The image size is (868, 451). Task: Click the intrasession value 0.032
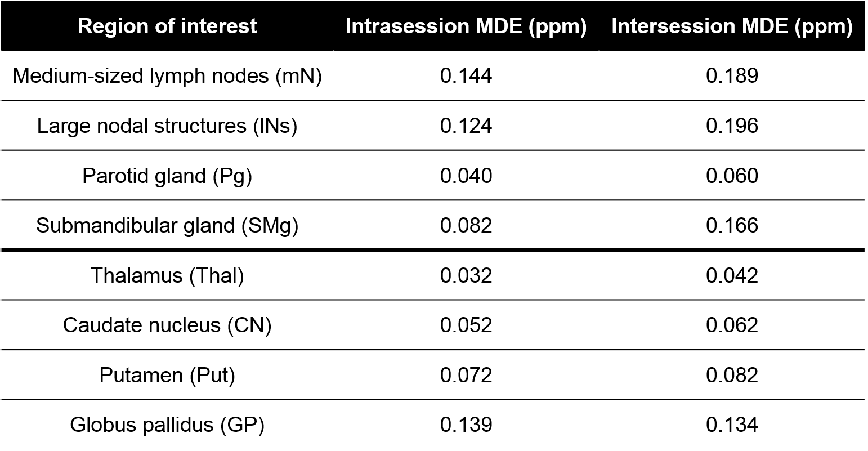pyautogui.click(x=466, y=275)
